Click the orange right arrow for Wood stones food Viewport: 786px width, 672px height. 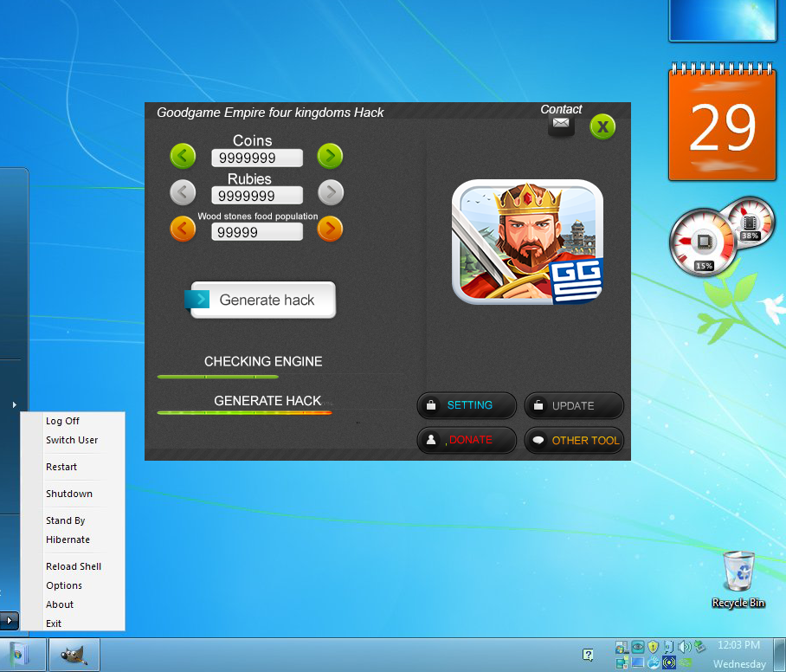330,229
